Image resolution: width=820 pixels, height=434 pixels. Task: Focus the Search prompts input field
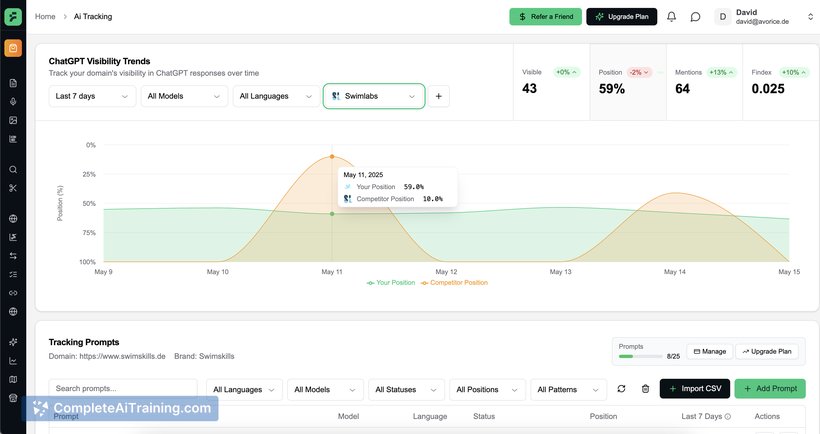click(x=123, y=389)
